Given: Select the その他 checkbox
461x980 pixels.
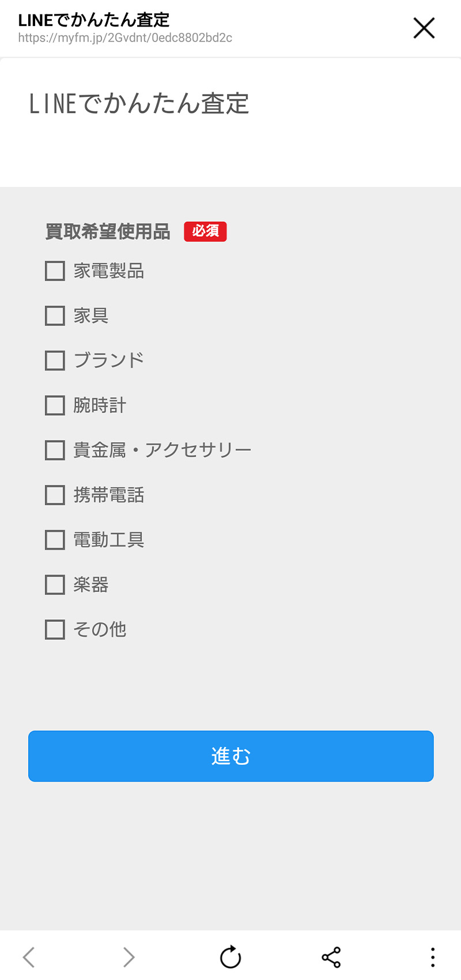Looking at the screenshot, I should pyautogui.click(x=55, y=630).
